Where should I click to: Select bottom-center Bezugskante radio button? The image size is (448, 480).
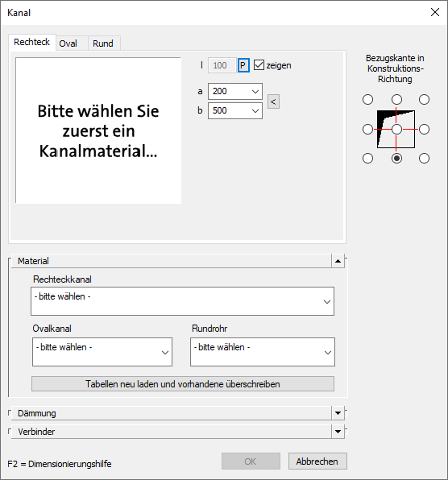point(396,159)
